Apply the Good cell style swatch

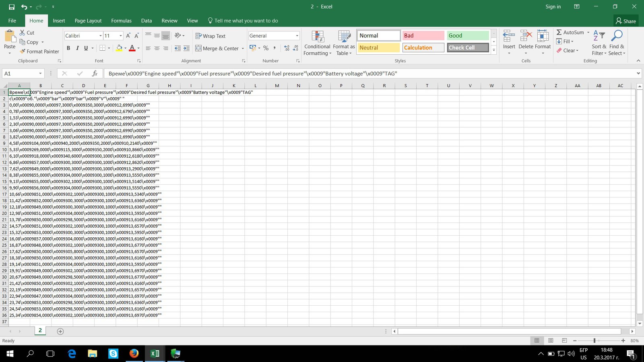pyautogui.click(x=468, y=36)
